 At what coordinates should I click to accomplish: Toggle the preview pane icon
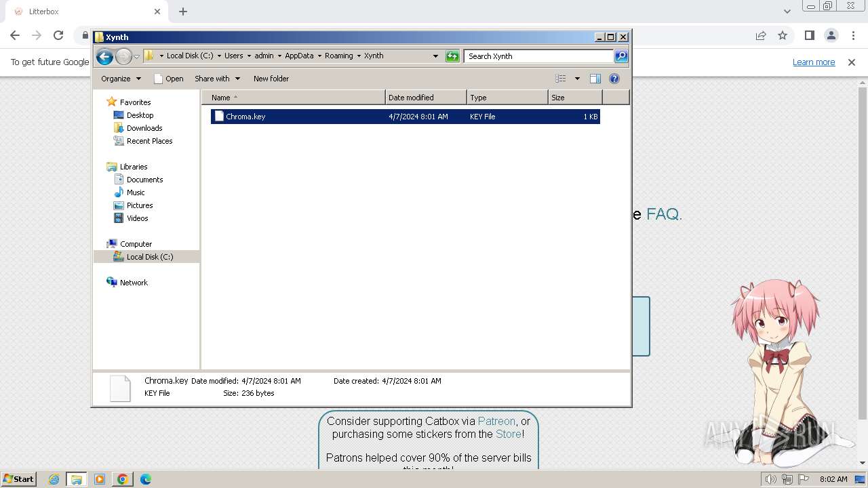(x=595, y=79)
